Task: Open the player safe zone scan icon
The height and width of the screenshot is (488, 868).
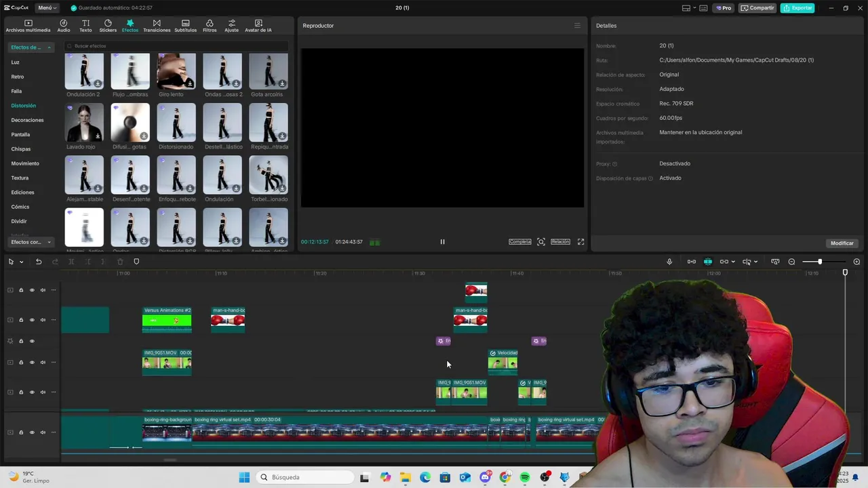Action: (x=541, y=242)
